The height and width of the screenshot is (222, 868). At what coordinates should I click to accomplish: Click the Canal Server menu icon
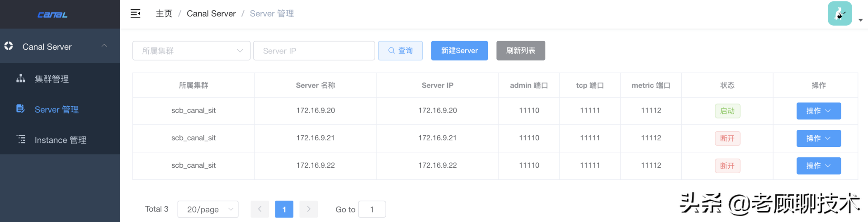9,46
